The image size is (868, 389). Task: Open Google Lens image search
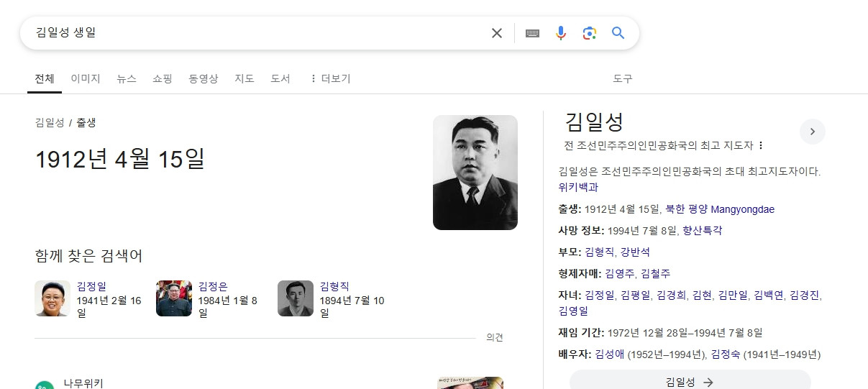tap(590, 33)
